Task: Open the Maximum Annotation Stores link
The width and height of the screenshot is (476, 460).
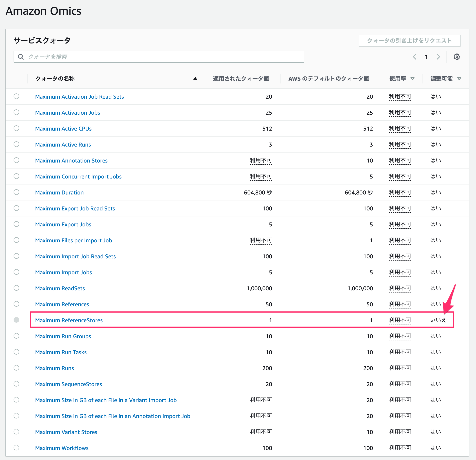Action: (71, 160)
